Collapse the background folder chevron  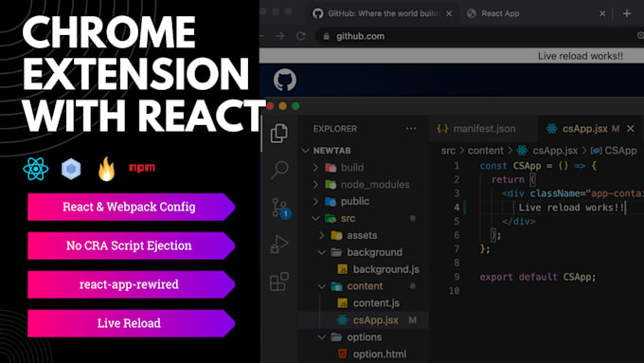click(322, 252)
